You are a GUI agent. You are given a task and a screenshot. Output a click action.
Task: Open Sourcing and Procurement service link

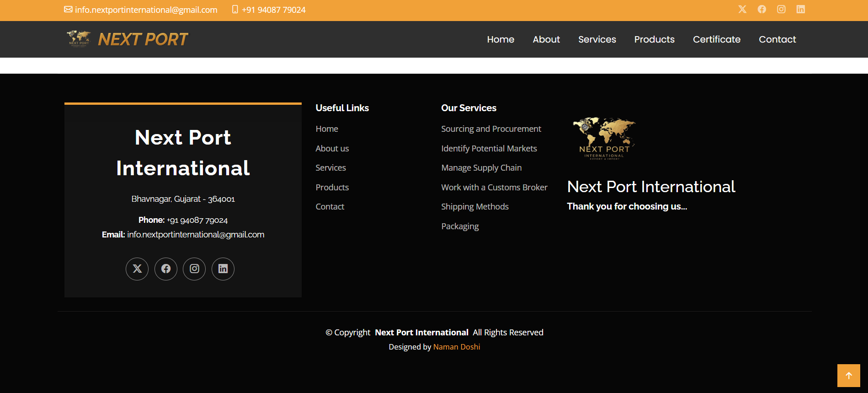(x=491, y=129)
